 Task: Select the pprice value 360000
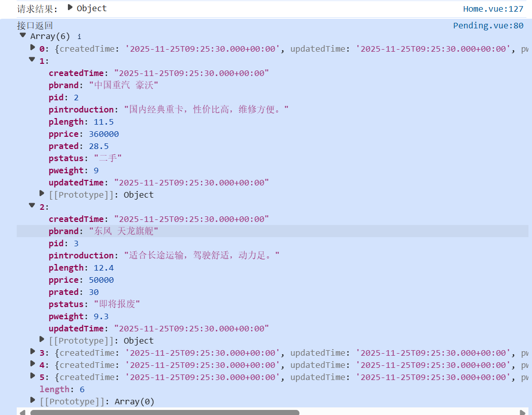click(104, 134)
